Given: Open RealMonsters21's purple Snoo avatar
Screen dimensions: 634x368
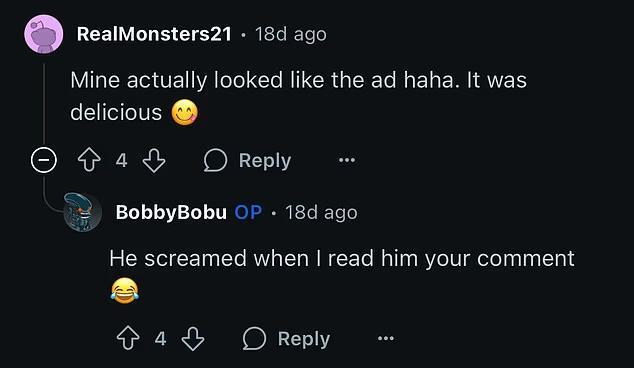Looking at the screenshot, I should [44, 34].
